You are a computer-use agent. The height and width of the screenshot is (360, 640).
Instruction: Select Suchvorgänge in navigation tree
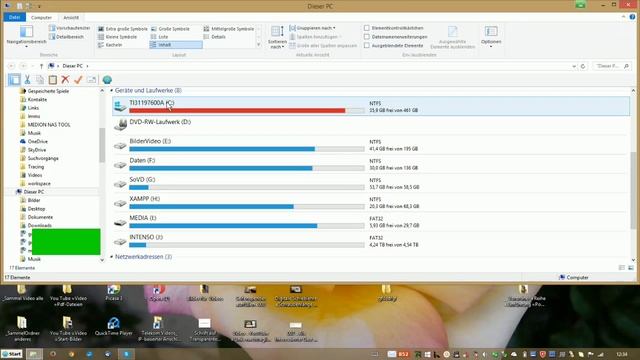click(x=43, y=158)
